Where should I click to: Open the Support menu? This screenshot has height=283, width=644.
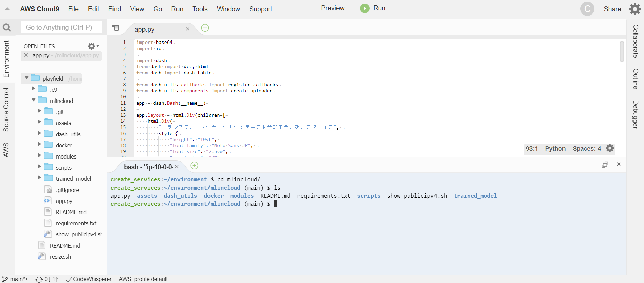(261, 9)
